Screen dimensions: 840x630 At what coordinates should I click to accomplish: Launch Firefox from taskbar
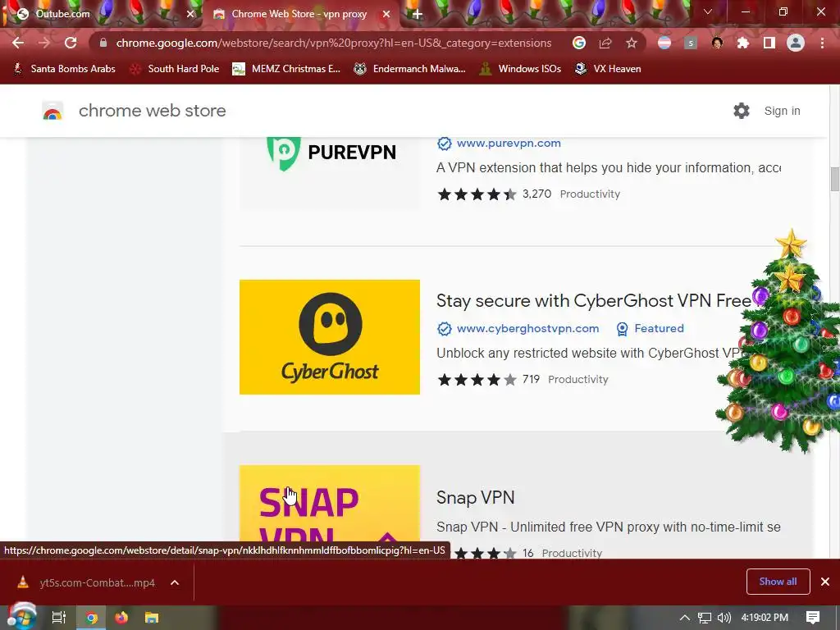[x=121, y=618]
